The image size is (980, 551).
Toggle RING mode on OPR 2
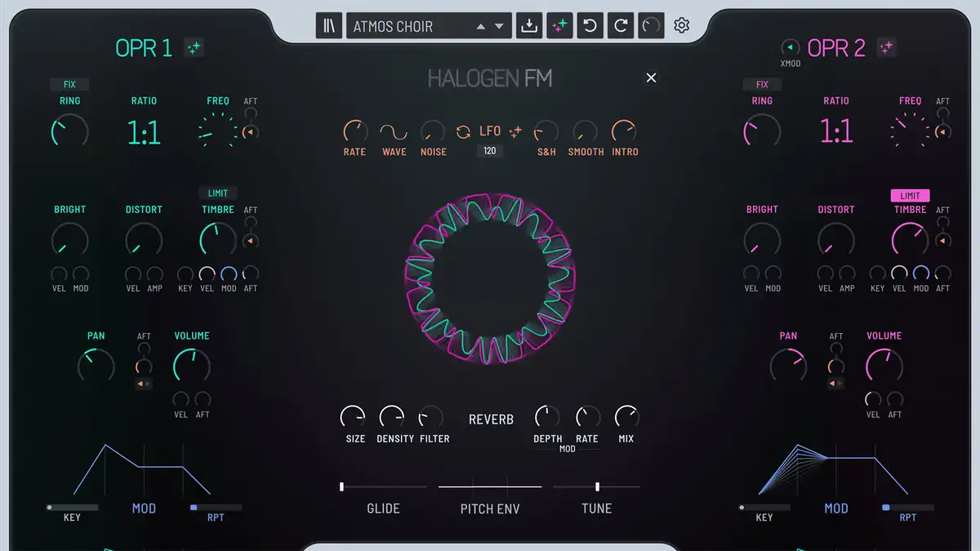762,100
